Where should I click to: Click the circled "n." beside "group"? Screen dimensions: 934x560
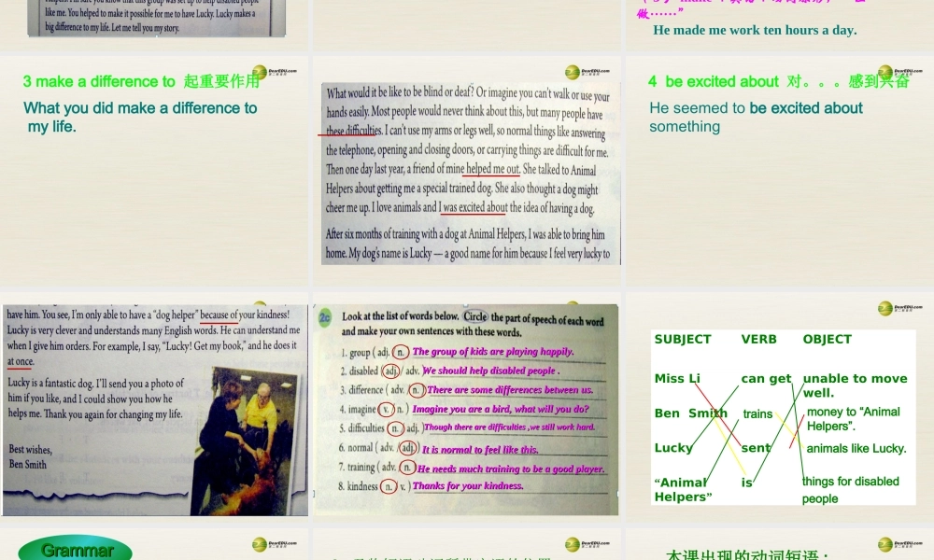click(402, 352)
